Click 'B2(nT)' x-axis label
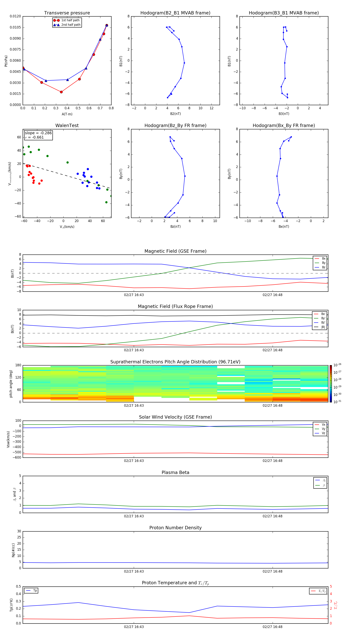The height and width of the screenshot is (644, 351). click(175, 114)
